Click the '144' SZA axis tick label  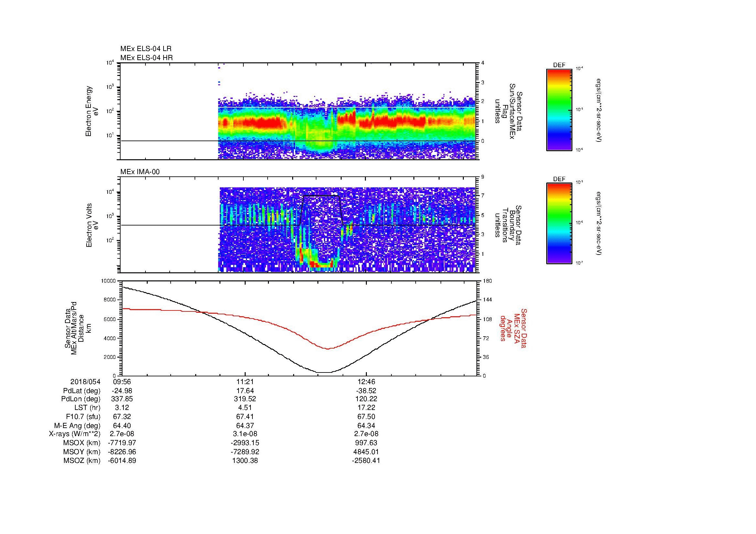(x=487, y=300)
